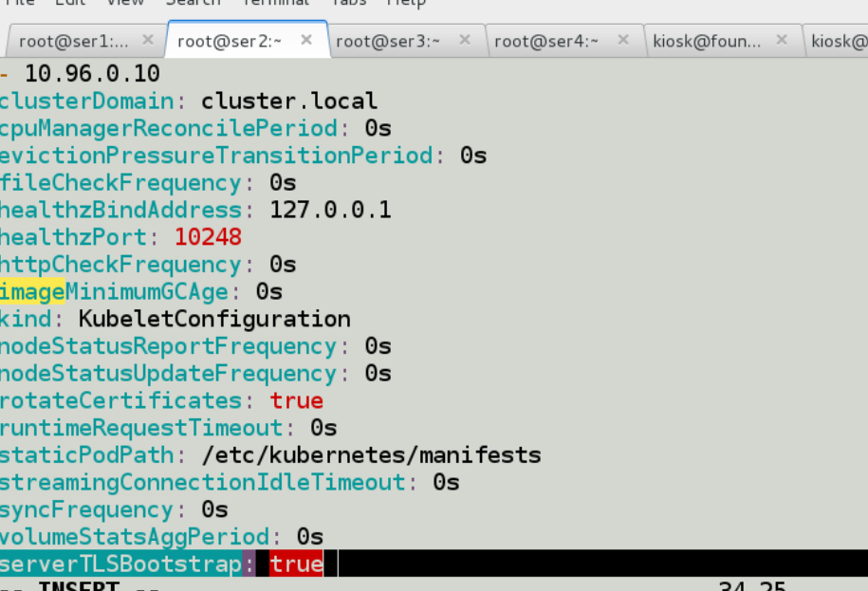This screenshot has height=591, width=868.
Task: Click the runtimeRequestTimeout key
Action: tap(141, 429)
